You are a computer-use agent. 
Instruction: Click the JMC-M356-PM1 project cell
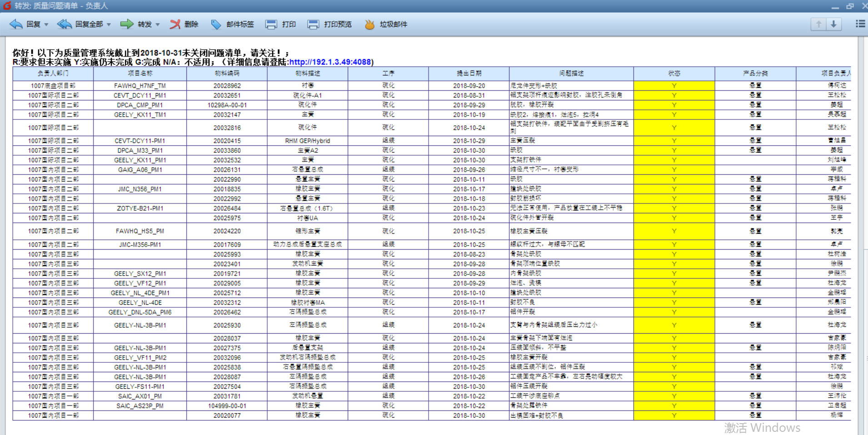click(x=140, y=245)
